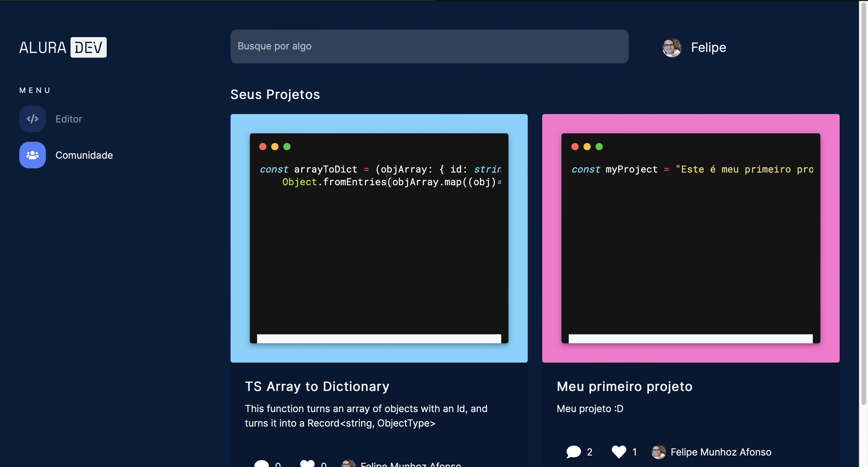Click 'const arrayToDict' code line
The height and width of the screenshot is (467, 868).
click(380, 169)
